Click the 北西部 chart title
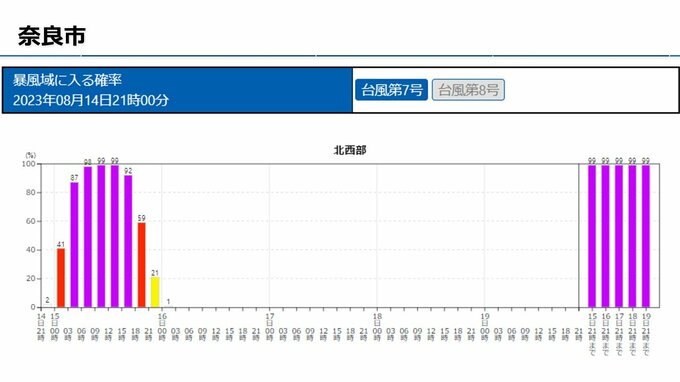 click(x=350, y=150)
